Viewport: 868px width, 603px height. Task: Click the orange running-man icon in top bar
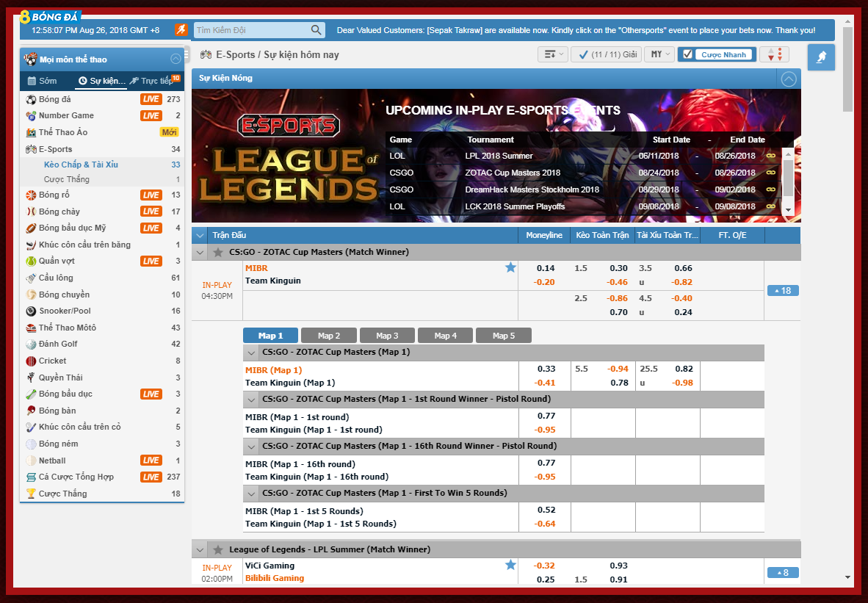[181, 30]
